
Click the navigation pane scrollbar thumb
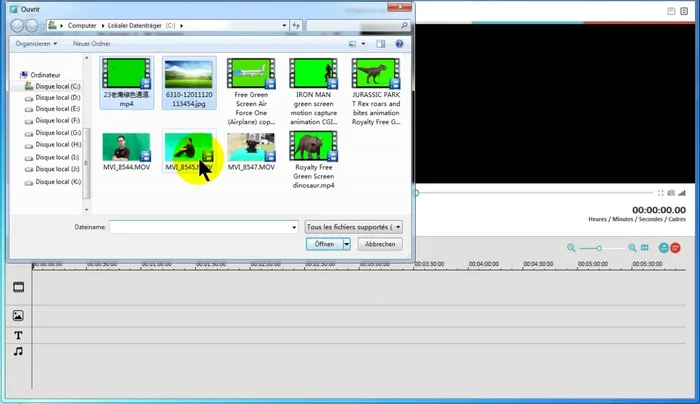pyautogui.click(x=87, y=163)
